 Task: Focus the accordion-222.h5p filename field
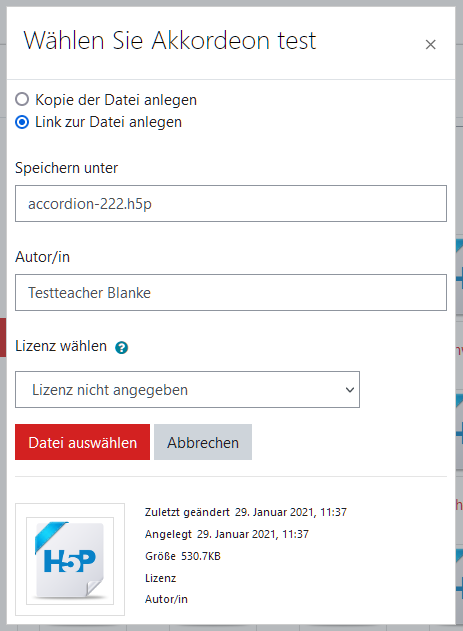click(x=231, y=204)
